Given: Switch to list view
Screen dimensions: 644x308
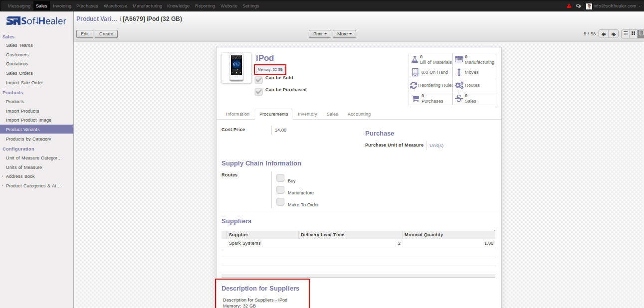Looking at the screenshot, I should (x=626, y=33).
